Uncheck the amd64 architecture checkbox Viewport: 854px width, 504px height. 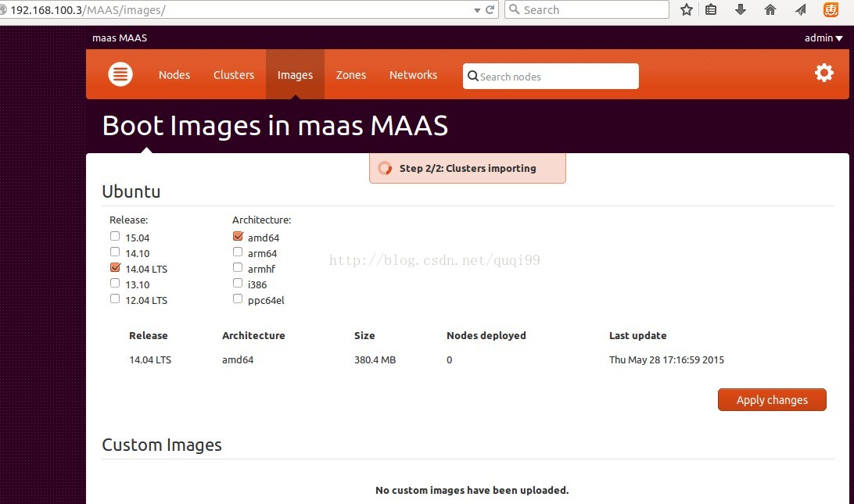click(238, 236)
